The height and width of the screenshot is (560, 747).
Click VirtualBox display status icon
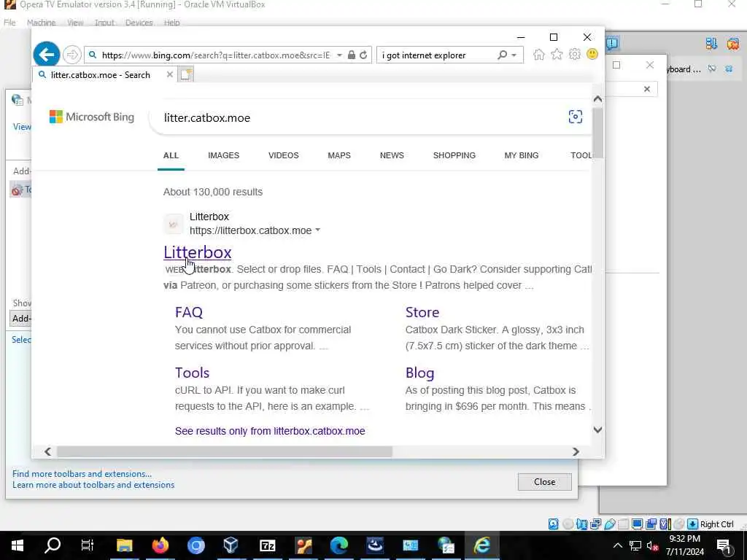637,524
